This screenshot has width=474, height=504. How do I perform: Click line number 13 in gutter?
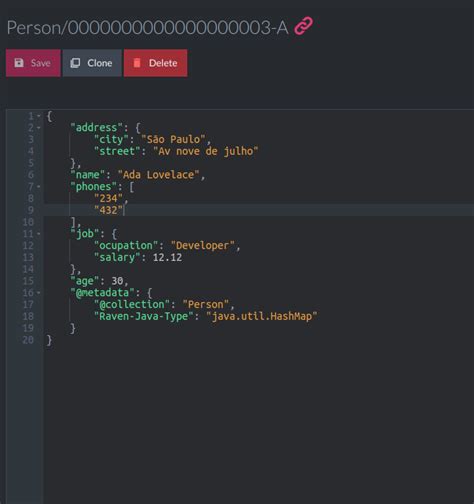pos(28,257)
